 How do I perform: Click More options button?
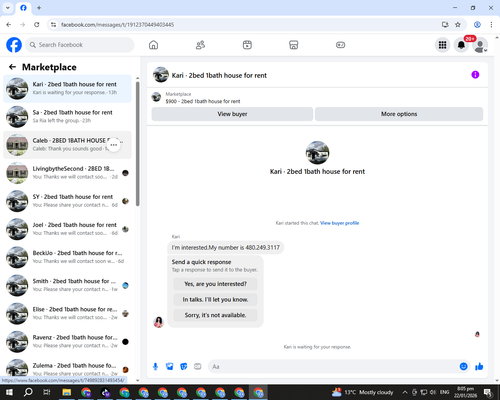[x=399, y=114]
